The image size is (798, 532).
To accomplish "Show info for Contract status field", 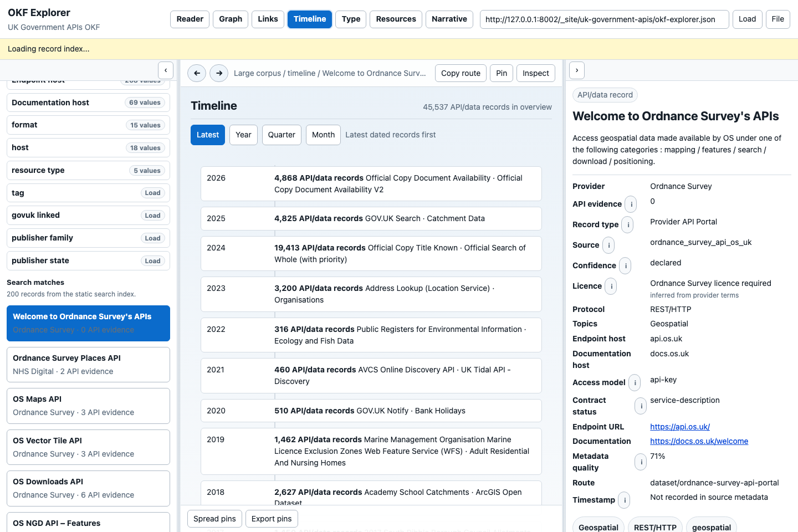I will pyautogui.click(x=641, y=406).
